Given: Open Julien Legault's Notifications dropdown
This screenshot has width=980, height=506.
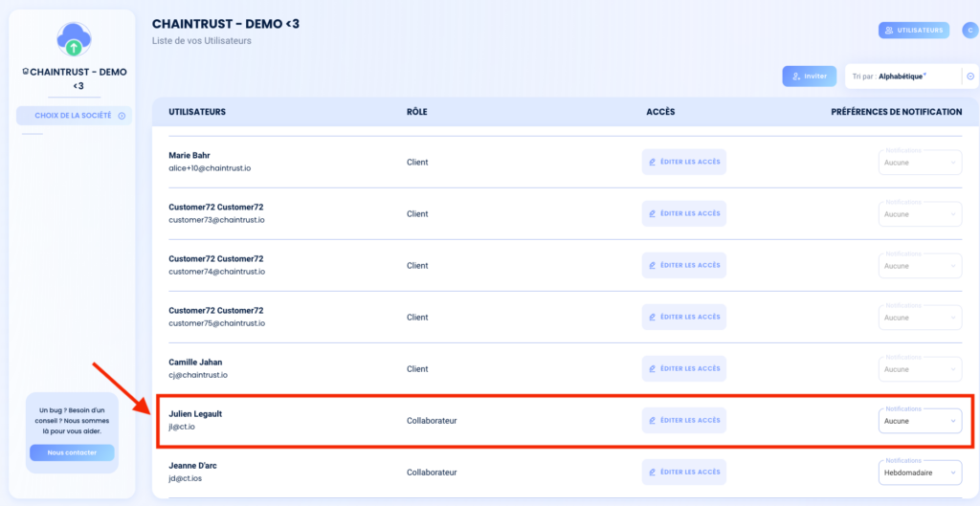Looking at the screenshot, I should point(920,421).
